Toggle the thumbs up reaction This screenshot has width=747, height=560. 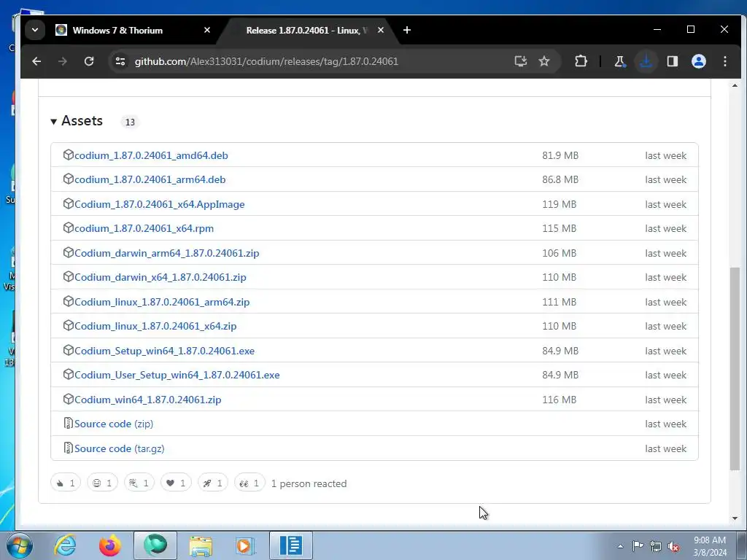point(66,483)
